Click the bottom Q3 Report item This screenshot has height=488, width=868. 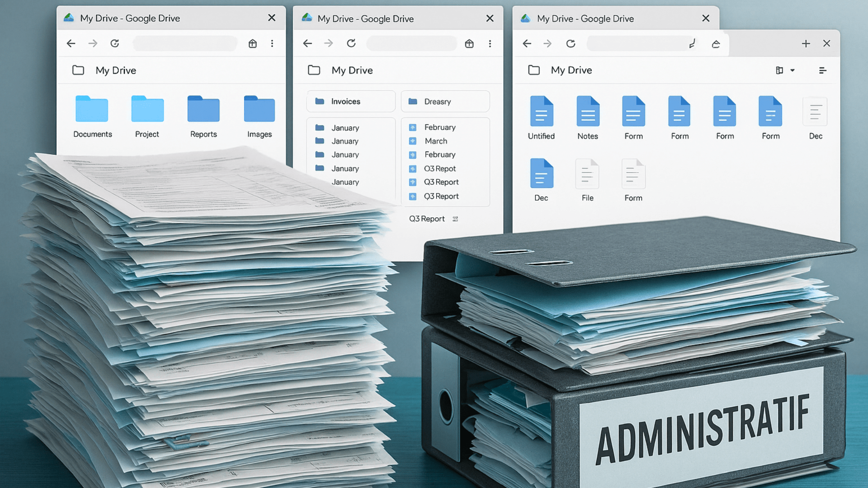coord(427,219)
